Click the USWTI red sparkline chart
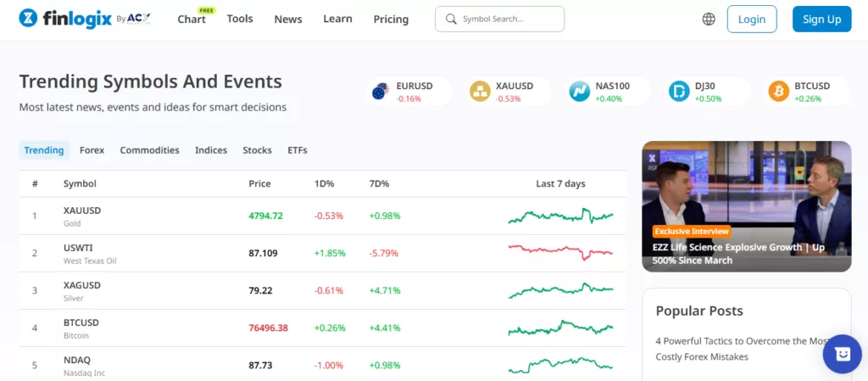 point(560,253)
